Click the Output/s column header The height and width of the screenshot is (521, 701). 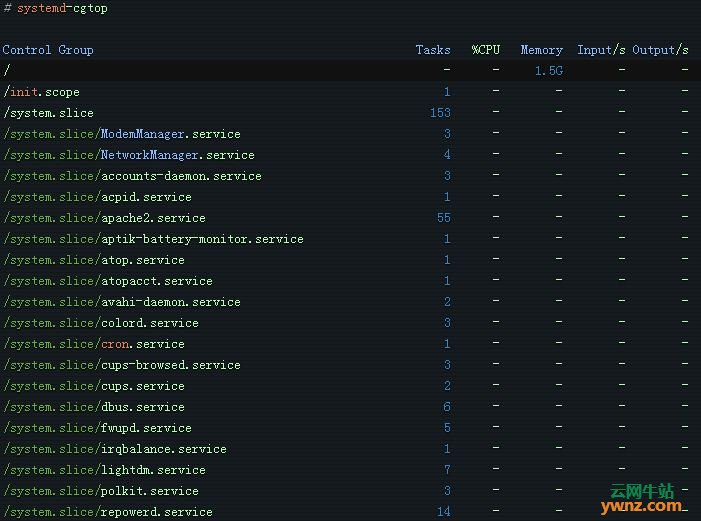[660, 50]
